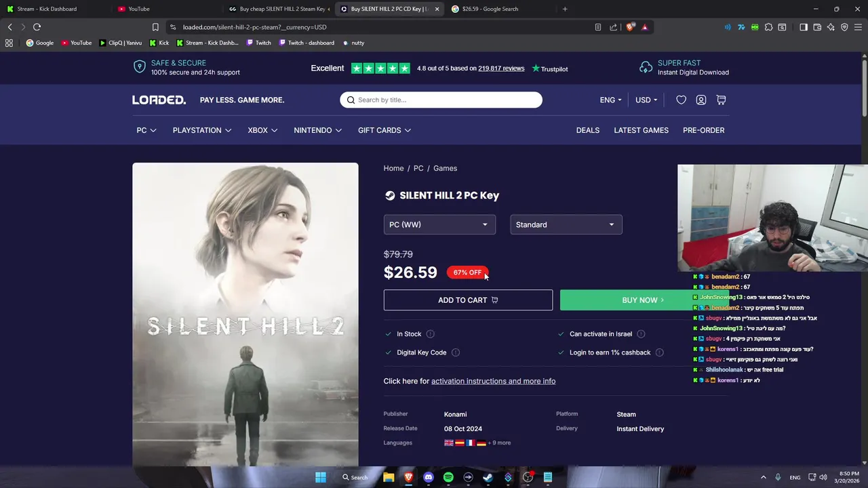
Task: Open the Brave VPN shield icon
Action: tap(844, 27)
